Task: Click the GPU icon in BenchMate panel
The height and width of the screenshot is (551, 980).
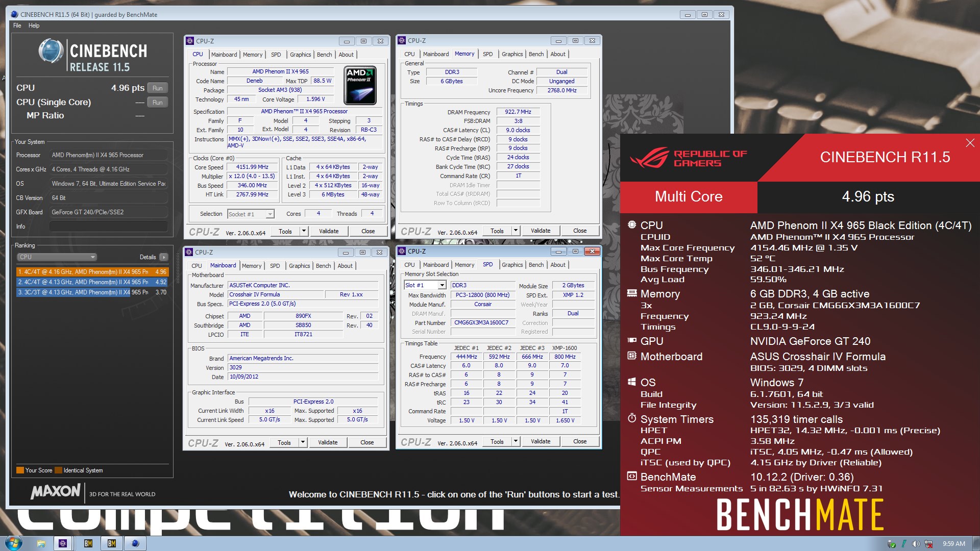Action: [632, 340]
